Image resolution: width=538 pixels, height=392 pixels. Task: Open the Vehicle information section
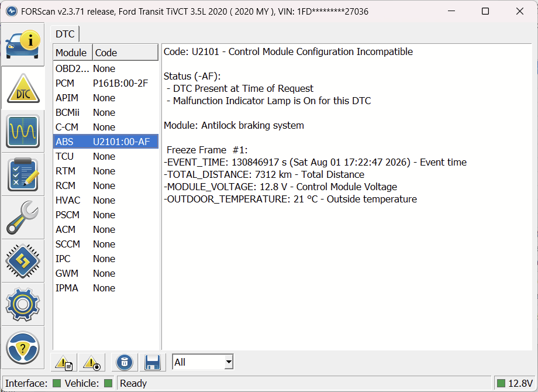click(23, 44)
